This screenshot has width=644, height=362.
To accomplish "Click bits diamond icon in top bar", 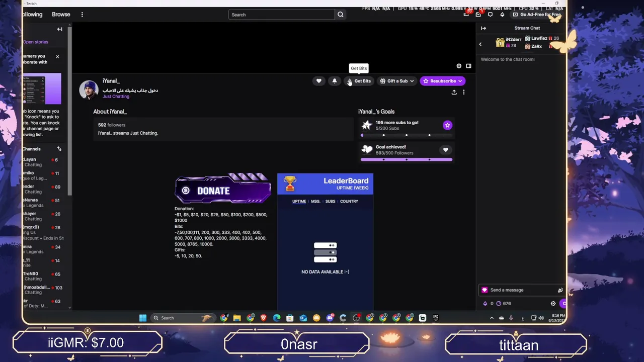I will click(x=502, y=15).
